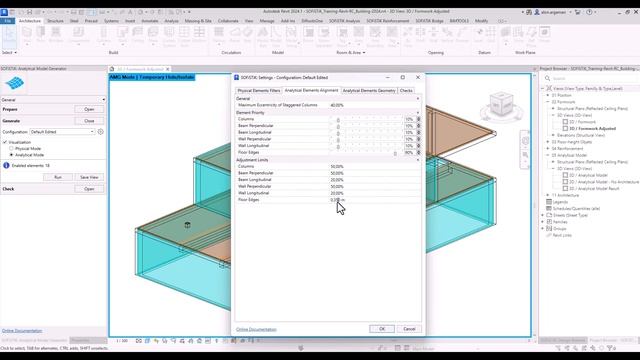The width and height of the screenshot is (640, 360).
Task: Switch to Analytical Elements Geometry tab
Action: (369, 91)
